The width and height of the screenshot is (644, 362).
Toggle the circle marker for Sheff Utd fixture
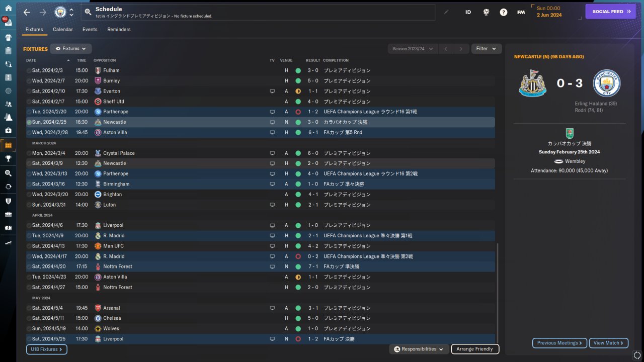(x=29, y=102)
